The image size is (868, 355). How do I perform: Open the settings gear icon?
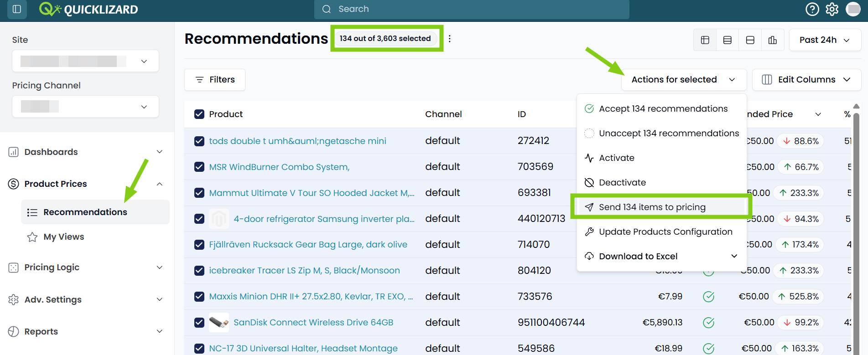(x=832, y=9)
